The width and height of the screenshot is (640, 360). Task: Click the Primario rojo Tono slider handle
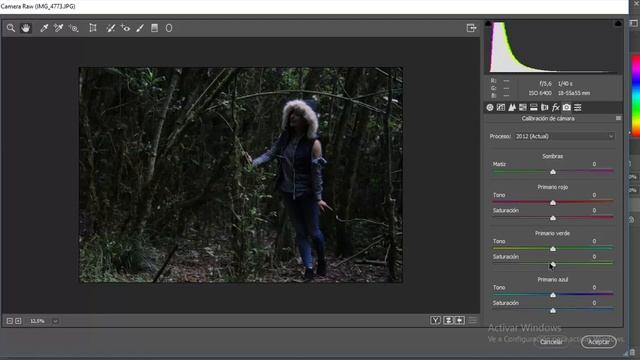click(553, 202)
